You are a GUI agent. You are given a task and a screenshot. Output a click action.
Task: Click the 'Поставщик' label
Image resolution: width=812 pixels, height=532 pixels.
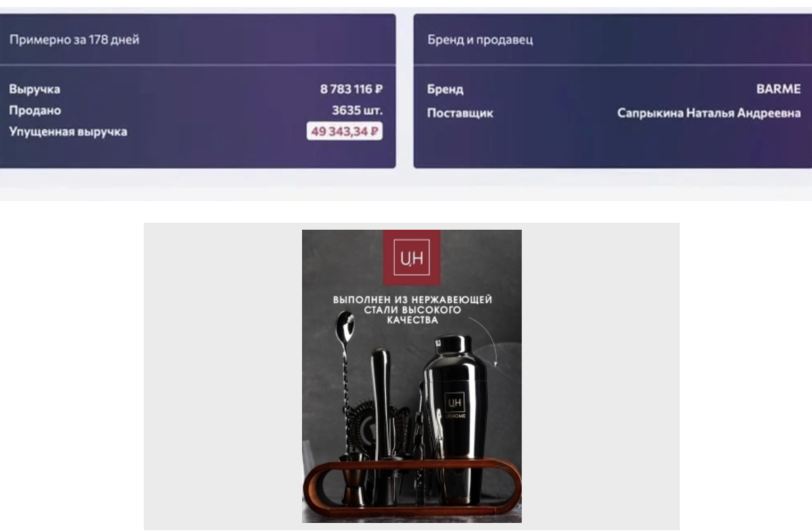(460, 113)
